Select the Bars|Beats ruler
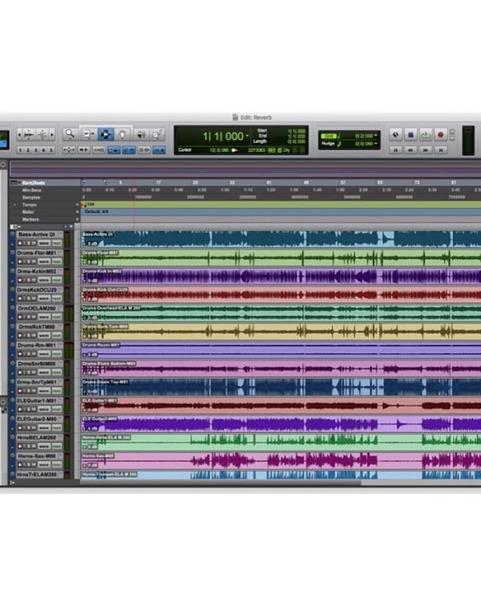Screen dimensions: 481x600 click(33, 183)
